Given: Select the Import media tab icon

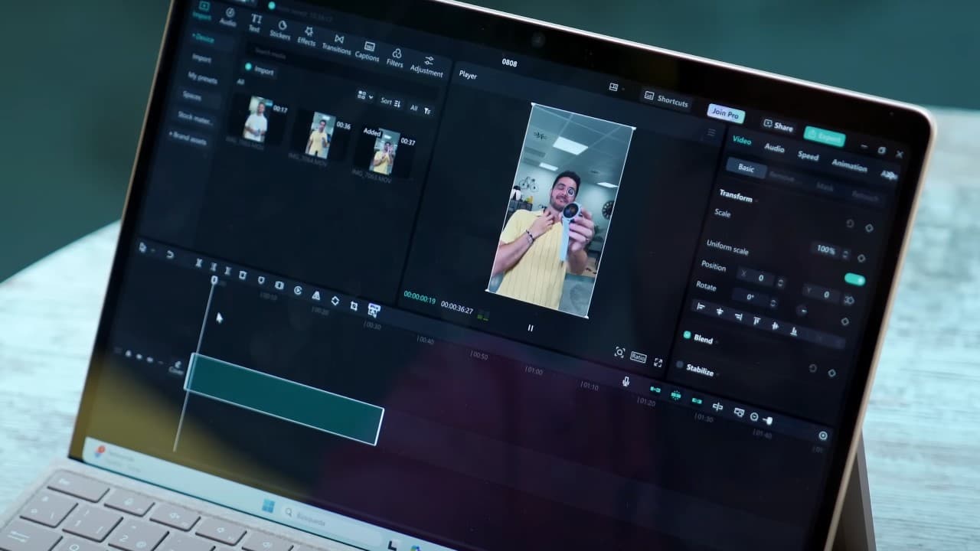Looking at the screenshot, I should click(x=203, y=10).
